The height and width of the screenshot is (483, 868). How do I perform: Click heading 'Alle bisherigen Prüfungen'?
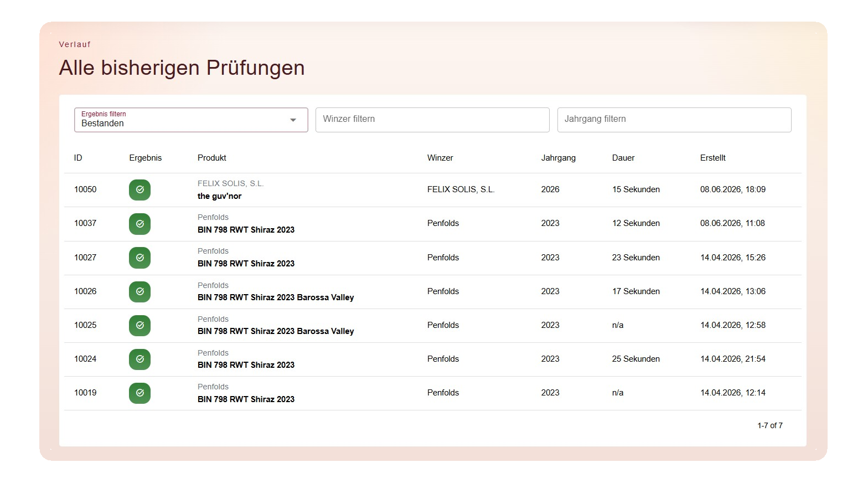[182, 68]
